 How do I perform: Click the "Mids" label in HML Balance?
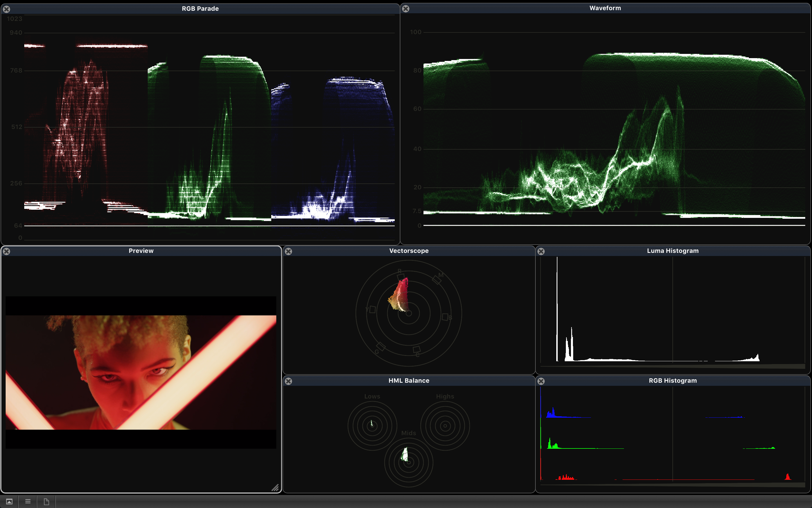tap(409, 433)
